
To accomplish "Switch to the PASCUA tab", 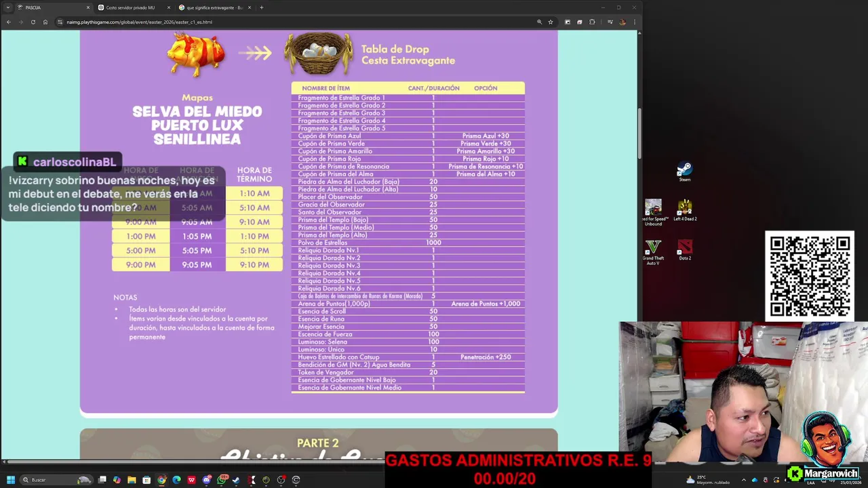I will (53, 7).
